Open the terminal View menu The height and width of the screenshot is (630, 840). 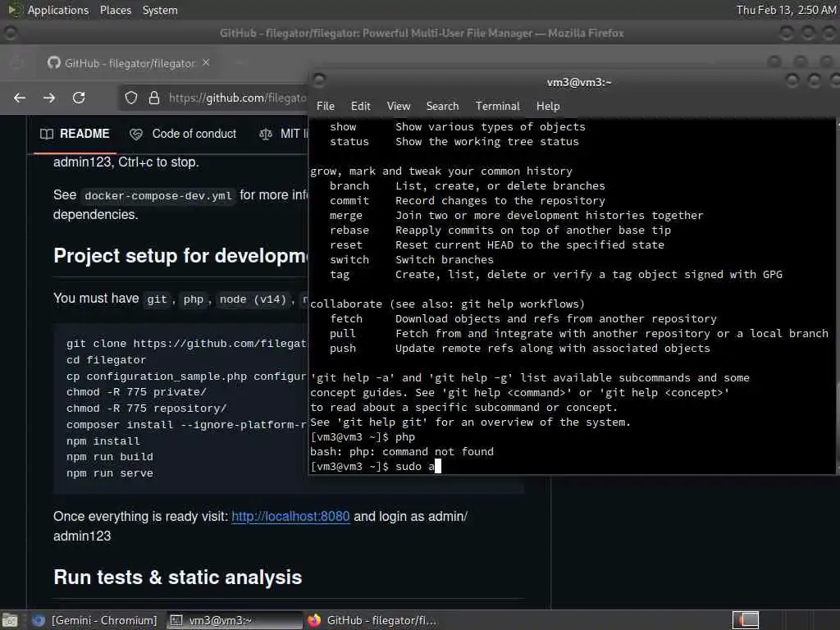(399, 106)
